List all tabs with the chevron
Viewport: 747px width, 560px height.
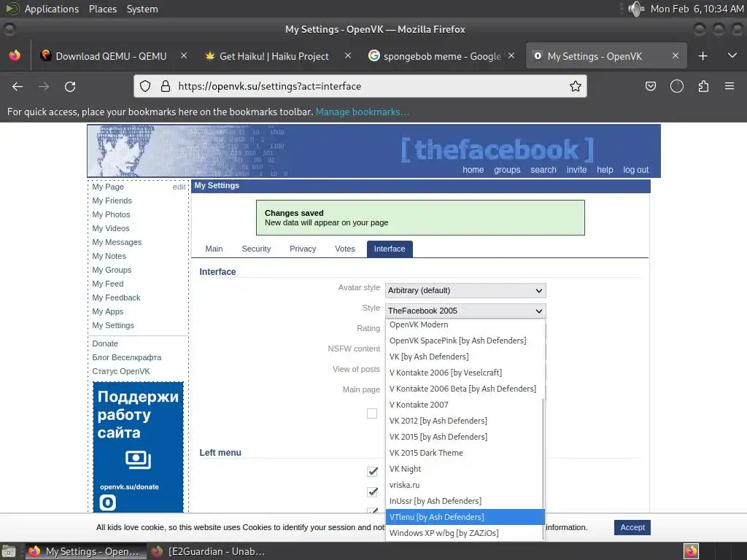732,55
